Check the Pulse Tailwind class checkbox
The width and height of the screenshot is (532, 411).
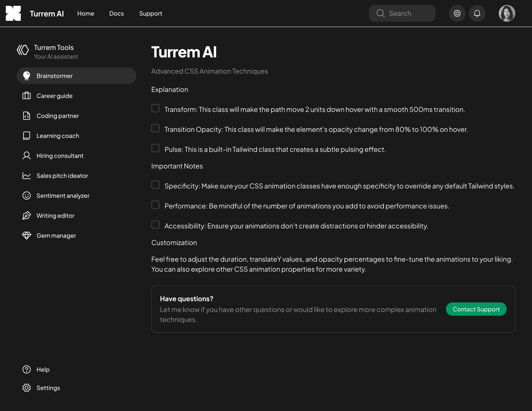155,148
